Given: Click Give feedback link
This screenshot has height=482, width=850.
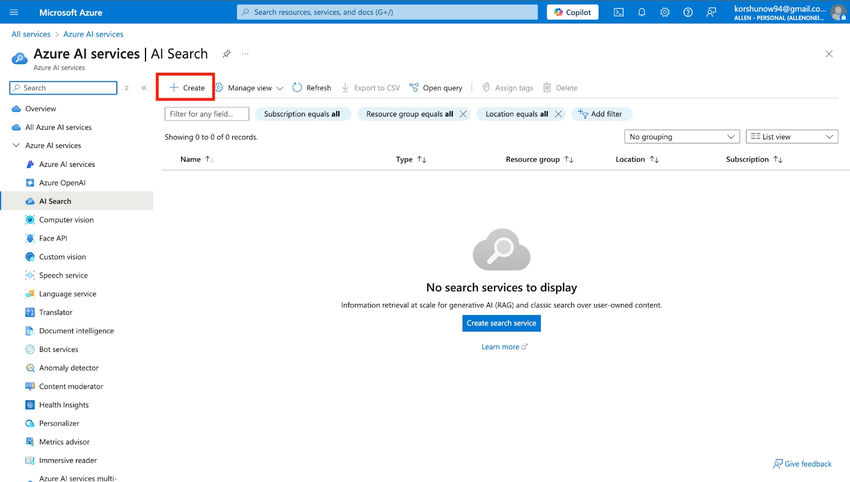Looking at the screenshot, I should click(x=802, y=464).
